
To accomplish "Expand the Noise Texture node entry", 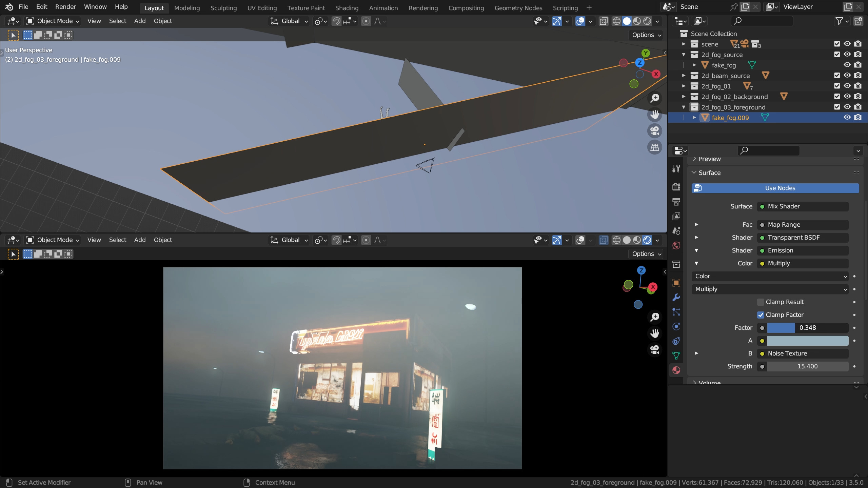I will point(697,353).
